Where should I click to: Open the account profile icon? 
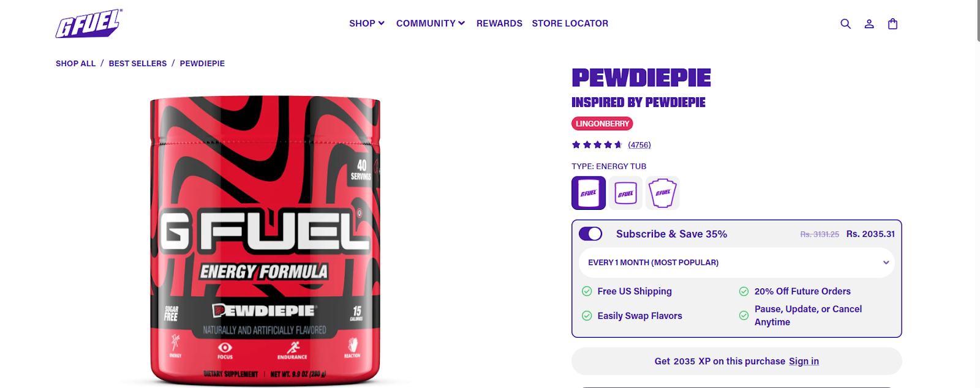click(869, 24)
